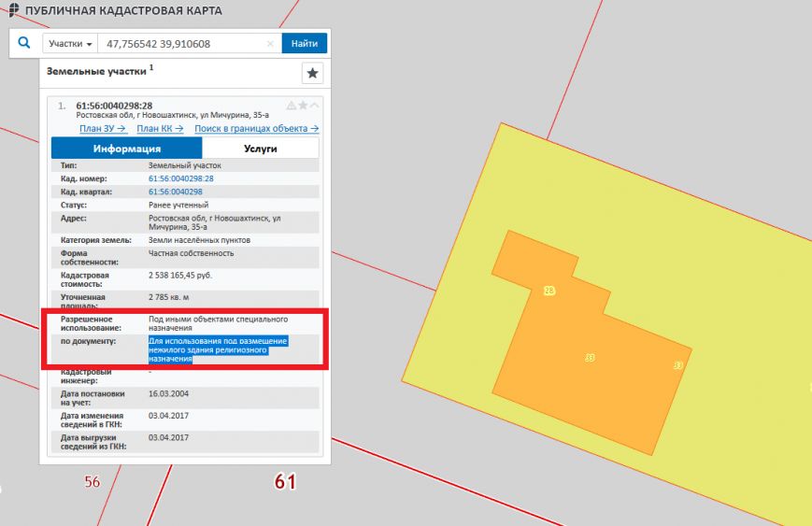Click the Частная собственность value
The width and height of the screenshot is (812, 526).
192,253
